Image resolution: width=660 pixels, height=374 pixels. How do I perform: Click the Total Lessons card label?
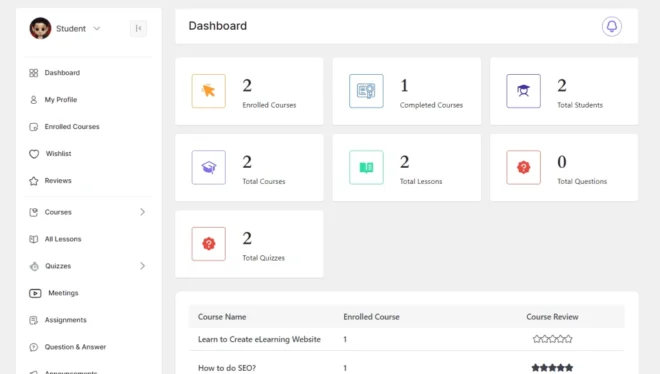[x=421, y=181]
